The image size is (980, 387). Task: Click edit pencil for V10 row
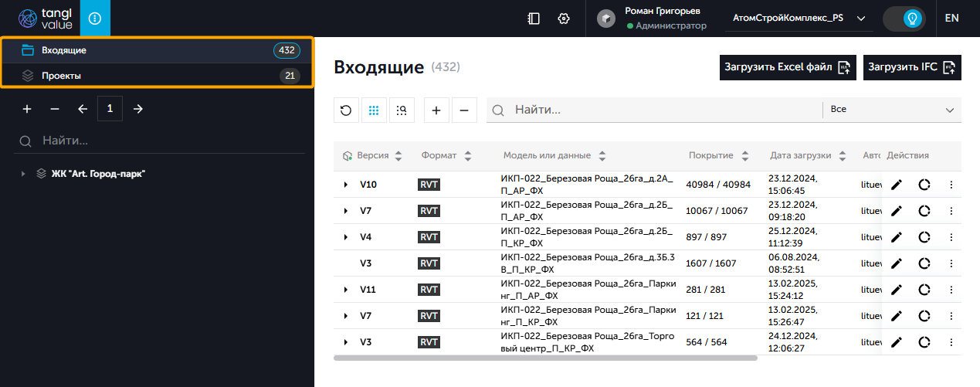[x=896, y=185]
